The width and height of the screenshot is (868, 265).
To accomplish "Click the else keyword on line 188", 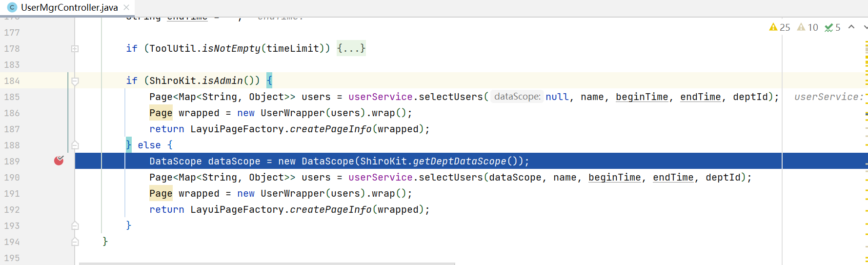I will click(149, 145).
